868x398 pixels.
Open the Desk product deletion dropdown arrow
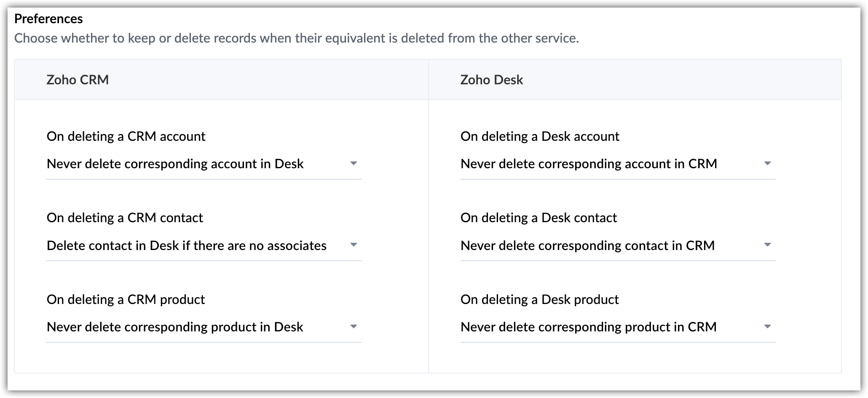(x=767, y=327)
